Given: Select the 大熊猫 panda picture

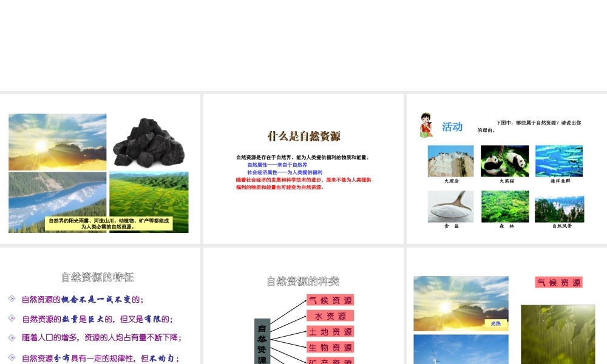Looking at the screenshot, I should [505, 161].
